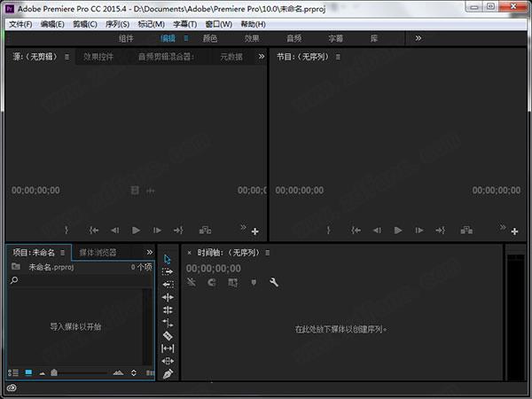Open the 编辑(E) menu

click(52, 25)
